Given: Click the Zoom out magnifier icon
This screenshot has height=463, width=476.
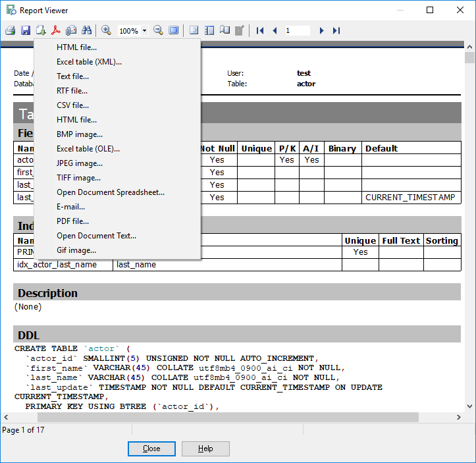Looking at the screenshot, I should point(158,30).
